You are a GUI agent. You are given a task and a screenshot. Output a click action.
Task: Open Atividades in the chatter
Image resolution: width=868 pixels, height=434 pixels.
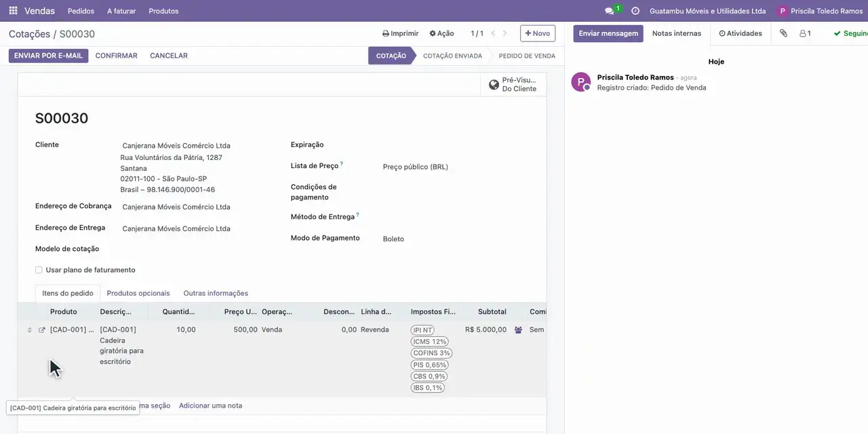point(741,33)
